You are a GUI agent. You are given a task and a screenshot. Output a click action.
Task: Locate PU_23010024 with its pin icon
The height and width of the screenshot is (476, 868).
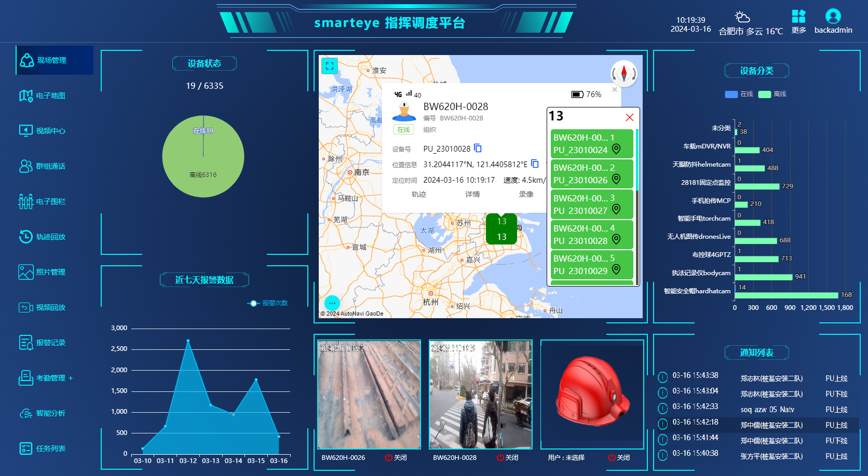coord(616,149)
